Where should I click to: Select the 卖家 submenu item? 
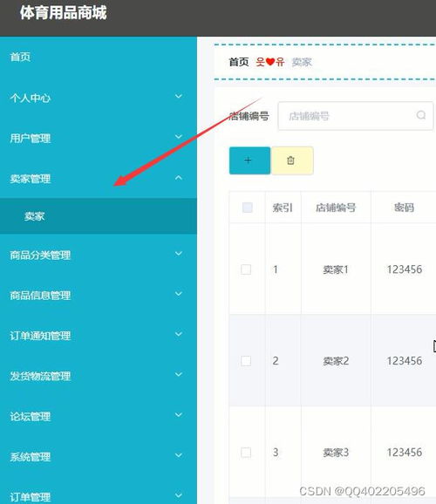tap(99, 216)
